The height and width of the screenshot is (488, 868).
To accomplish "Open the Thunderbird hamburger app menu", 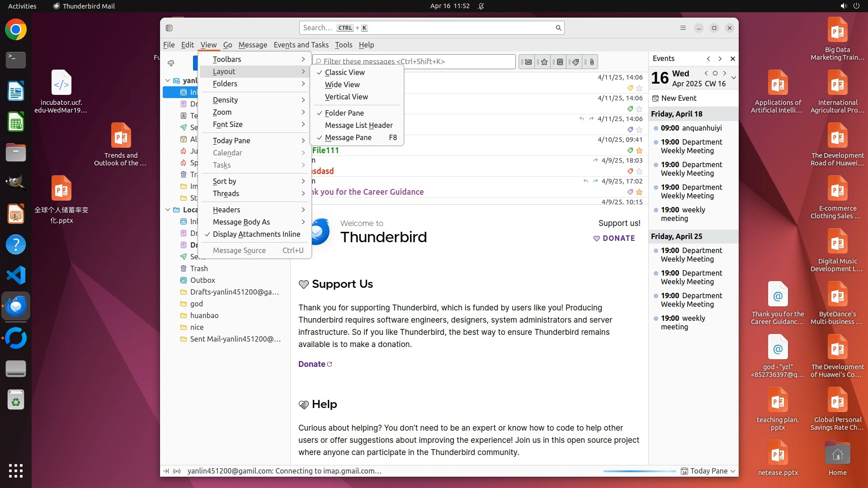I will click(683, 28).
